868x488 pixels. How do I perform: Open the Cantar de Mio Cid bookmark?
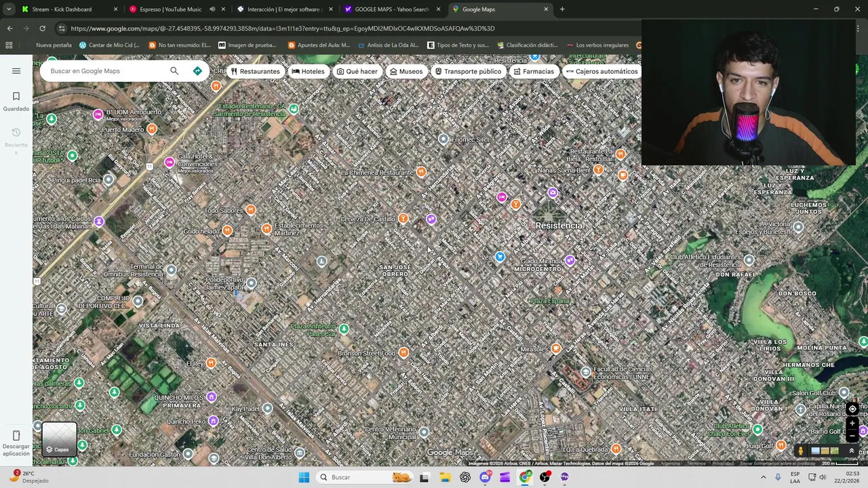pos(109,45)
